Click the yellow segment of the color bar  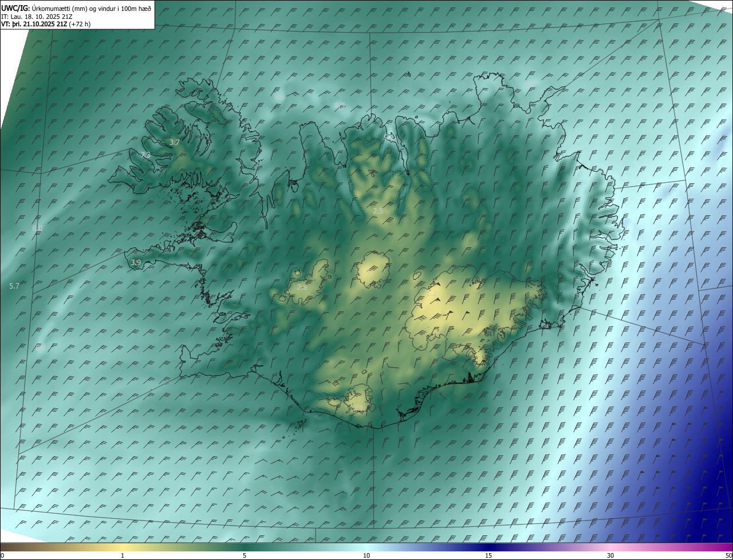[123, 547]
